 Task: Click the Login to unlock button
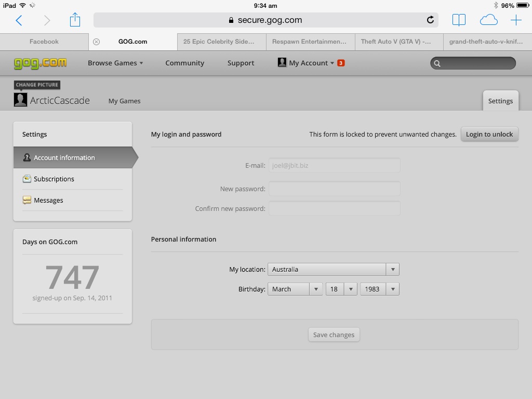[489, 135]
